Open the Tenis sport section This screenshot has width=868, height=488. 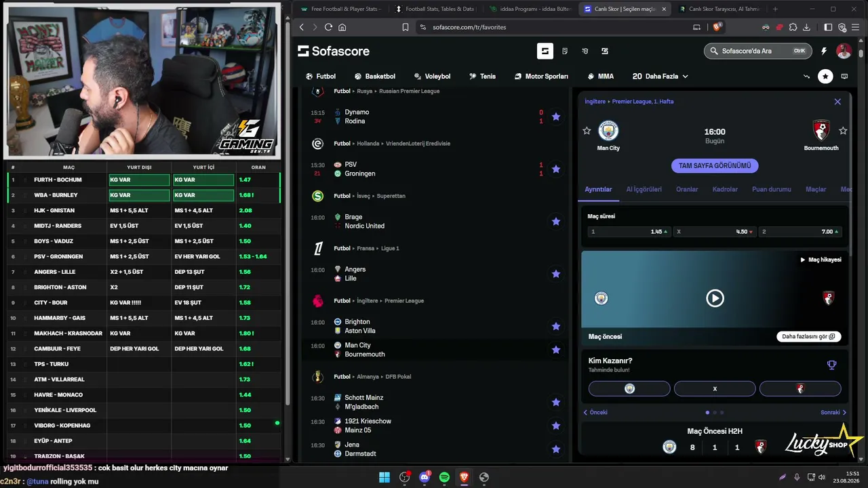(x=482, y=77)
